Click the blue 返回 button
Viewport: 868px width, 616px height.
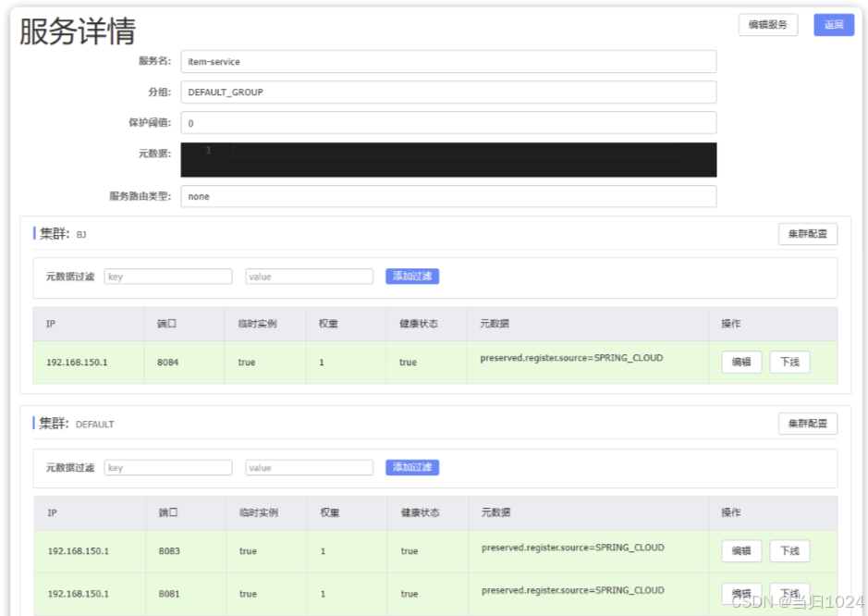(x=834, y=25)
